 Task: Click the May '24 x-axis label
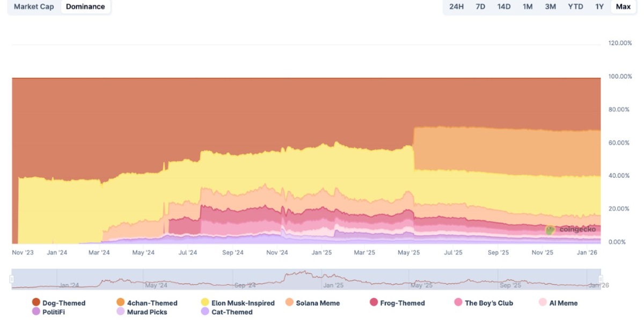click(x=143, y=252)
